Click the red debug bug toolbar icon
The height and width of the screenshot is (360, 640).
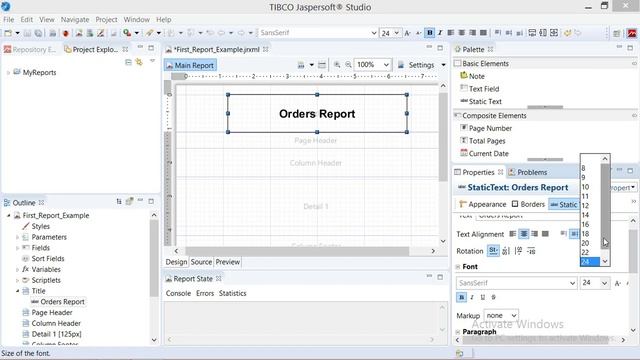click(x=66, y=33)
